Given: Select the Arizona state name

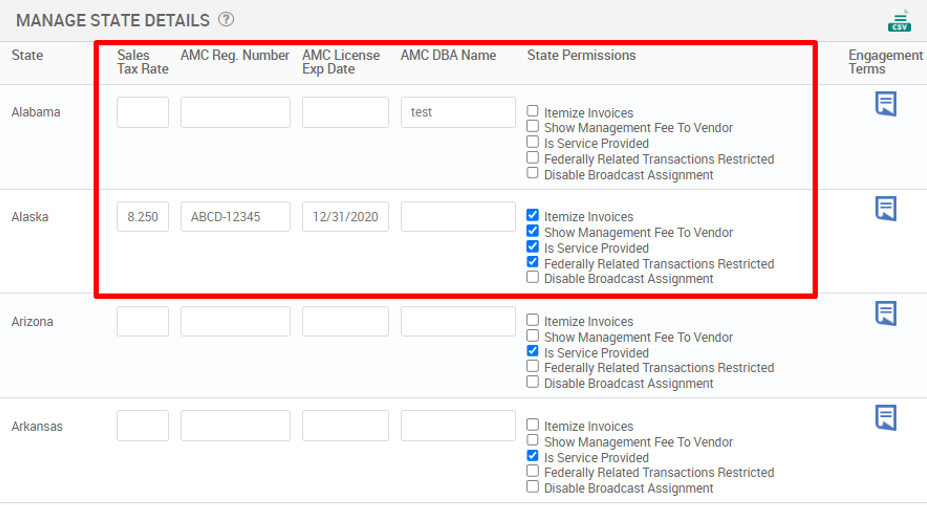Looking at the screenshot, I should coord(32,322).
